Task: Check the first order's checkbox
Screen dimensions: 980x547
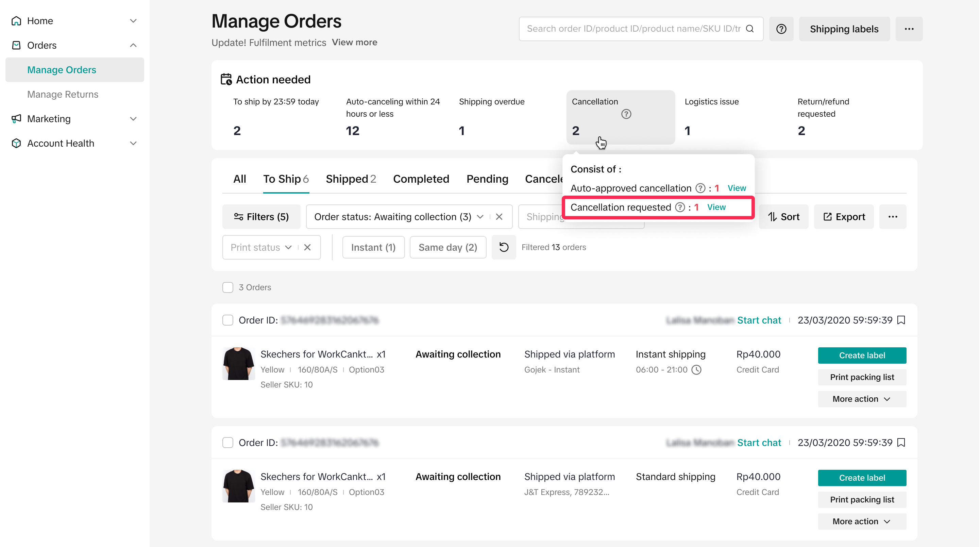Action: point(227,320)
